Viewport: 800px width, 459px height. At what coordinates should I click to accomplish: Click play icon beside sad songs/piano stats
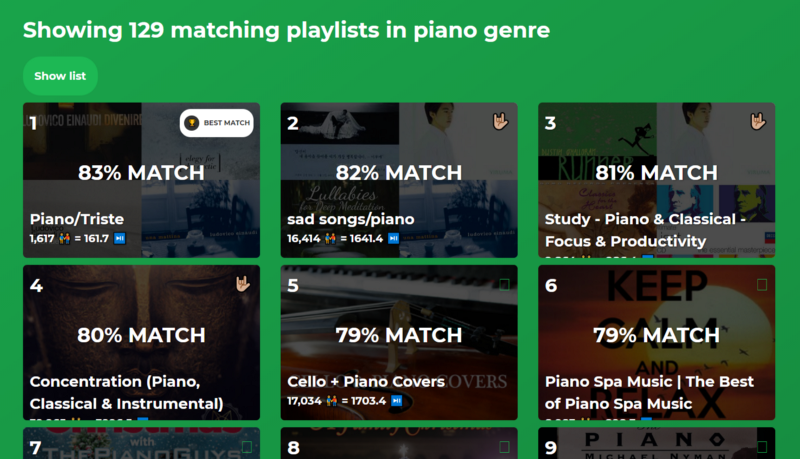[393, 239]
